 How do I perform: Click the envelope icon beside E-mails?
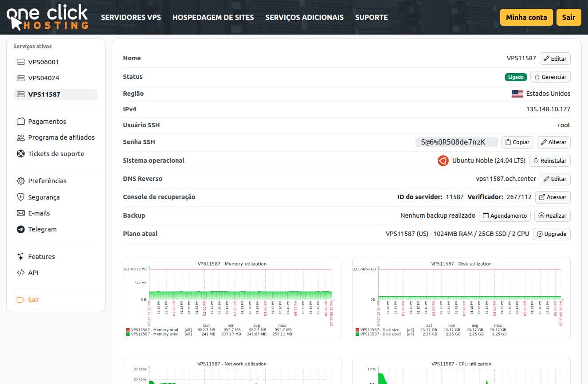point(21,213)
